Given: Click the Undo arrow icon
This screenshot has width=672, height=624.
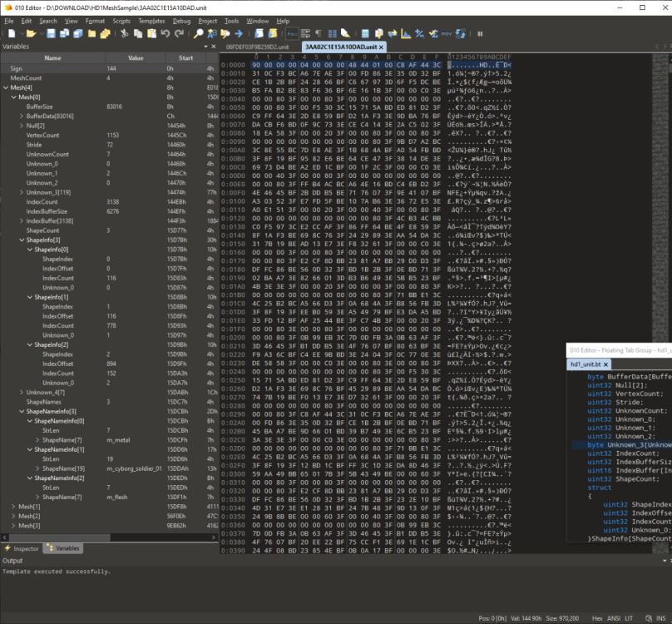Looking at the screenshot, I should [166, 33].
